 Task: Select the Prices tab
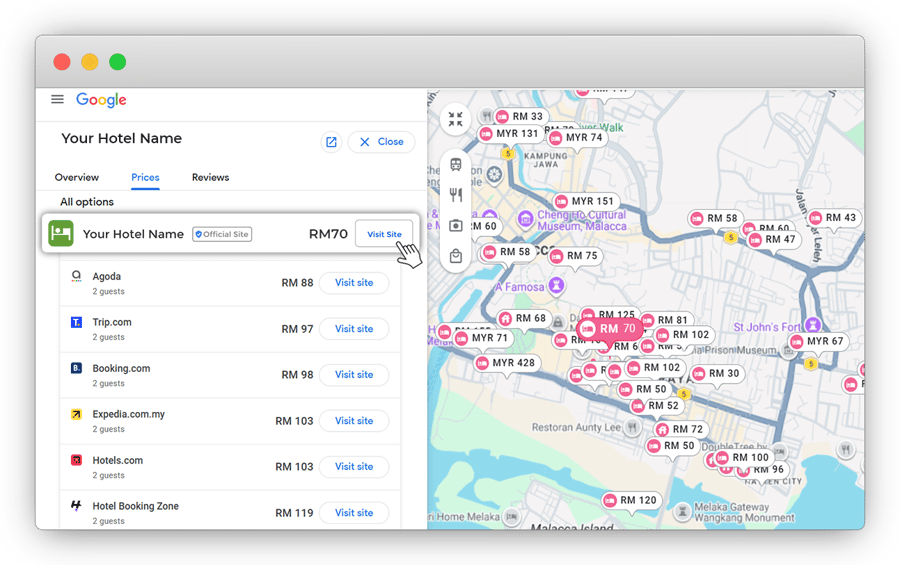point(145,177)
